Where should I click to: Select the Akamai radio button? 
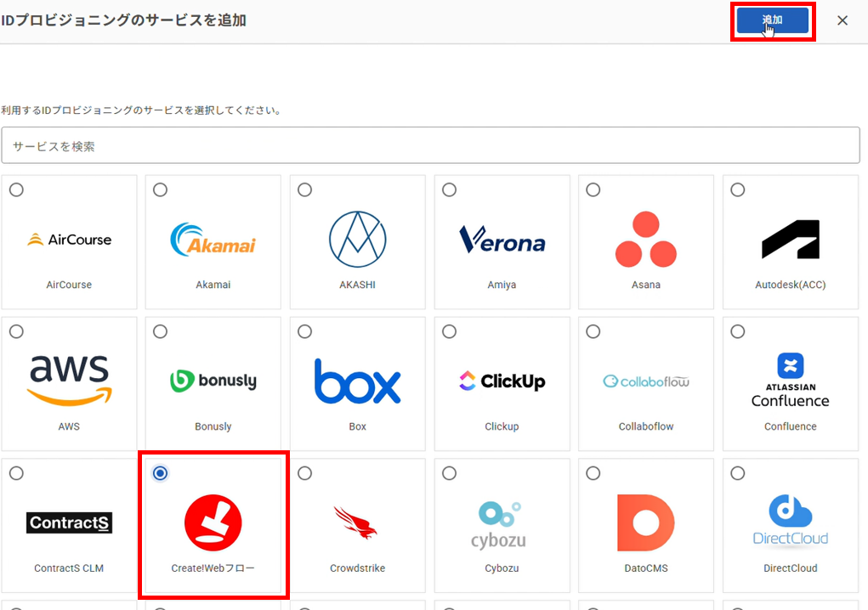[x=160, y=189]
